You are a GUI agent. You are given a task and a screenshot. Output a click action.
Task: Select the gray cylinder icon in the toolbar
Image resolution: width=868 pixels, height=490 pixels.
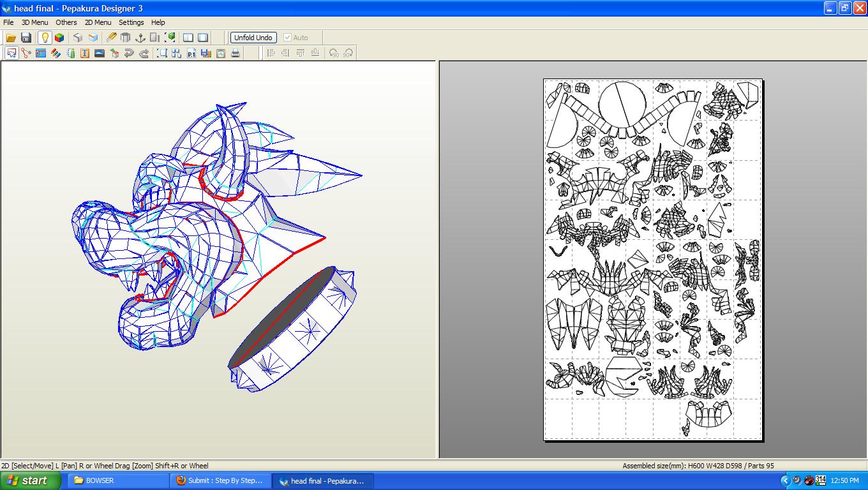[x=126, y=38]
